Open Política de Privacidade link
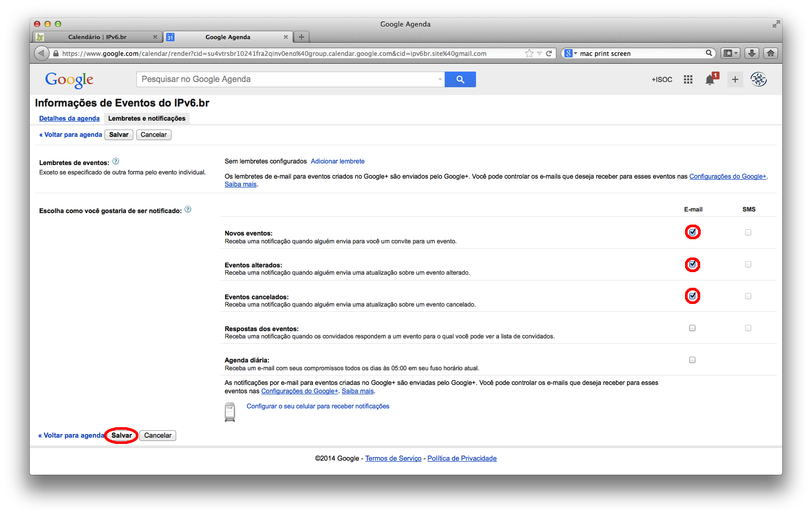This screenshot has height=516, width=812. [462, 459]
